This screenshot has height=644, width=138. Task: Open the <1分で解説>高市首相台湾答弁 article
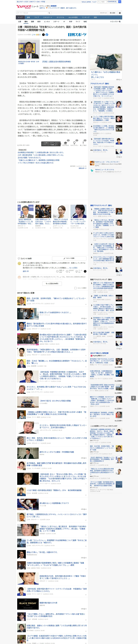click(54, 490)
